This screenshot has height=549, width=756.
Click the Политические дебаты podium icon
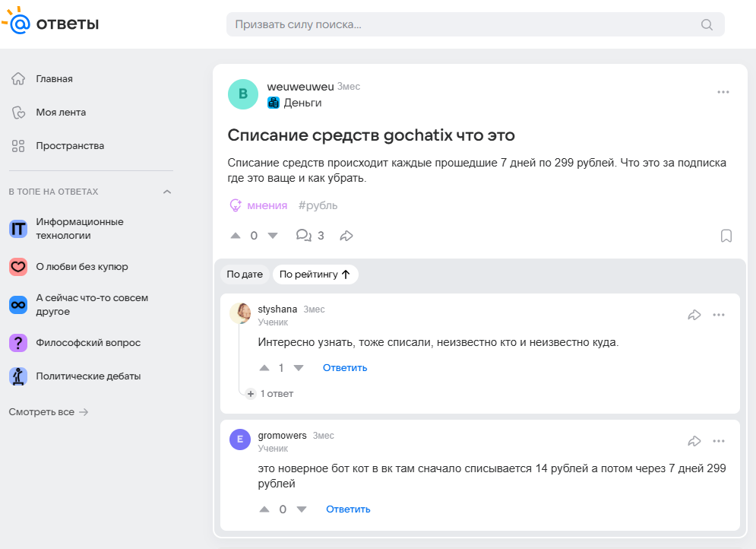(x=18, y=376)
